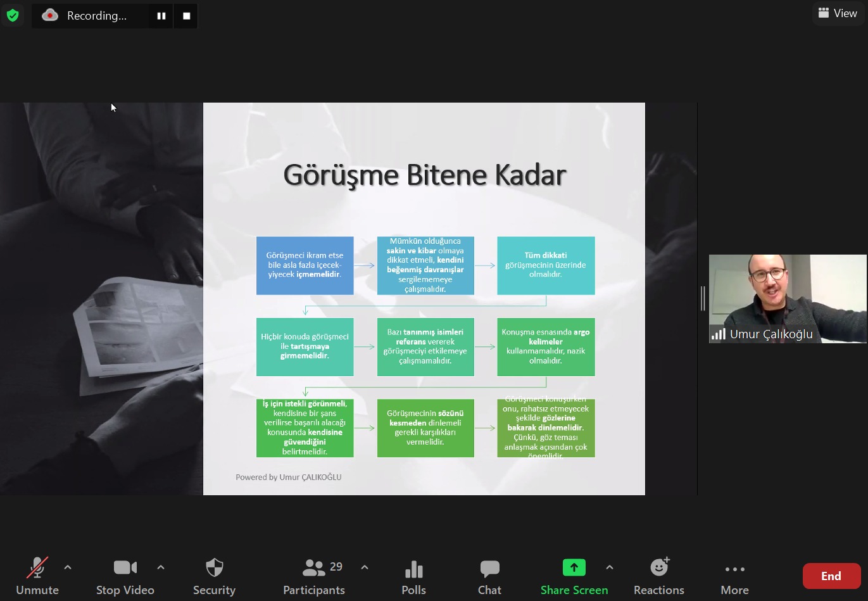
Task: Stop Video camera toggle
Action: click(125, 576)
